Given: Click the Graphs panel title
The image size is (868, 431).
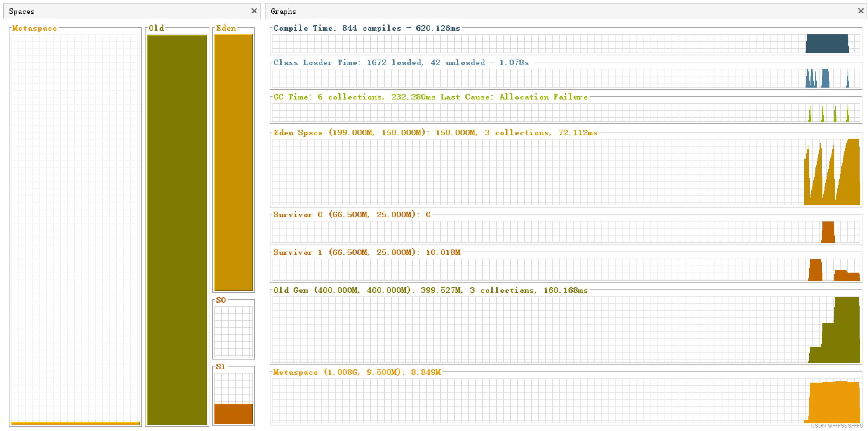Looking at the screenshot, I should tap(283, 12).
